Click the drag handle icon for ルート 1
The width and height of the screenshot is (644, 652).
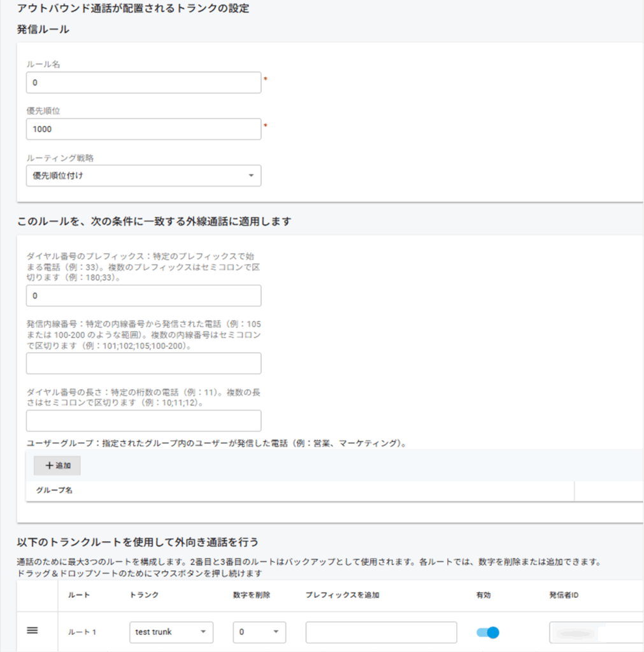pyautogui.click(x=32, y=630)
